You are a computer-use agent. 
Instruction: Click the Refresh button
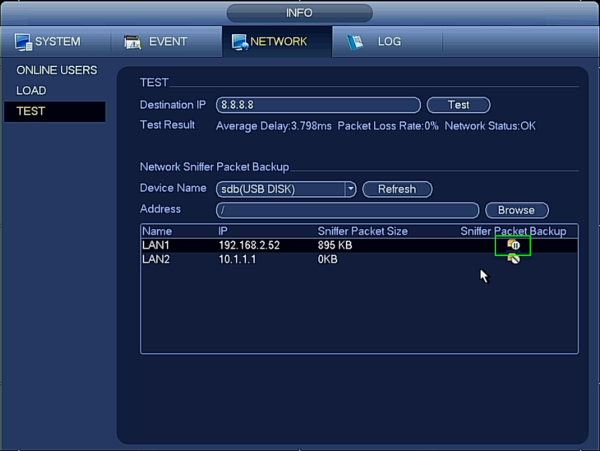point(397,189)
